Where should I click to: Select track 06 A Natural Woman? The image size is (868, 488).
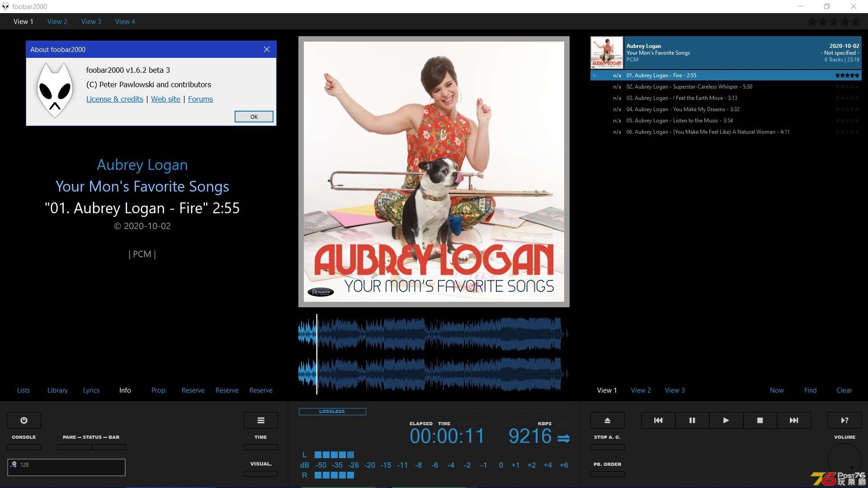[x=726, y=132]
